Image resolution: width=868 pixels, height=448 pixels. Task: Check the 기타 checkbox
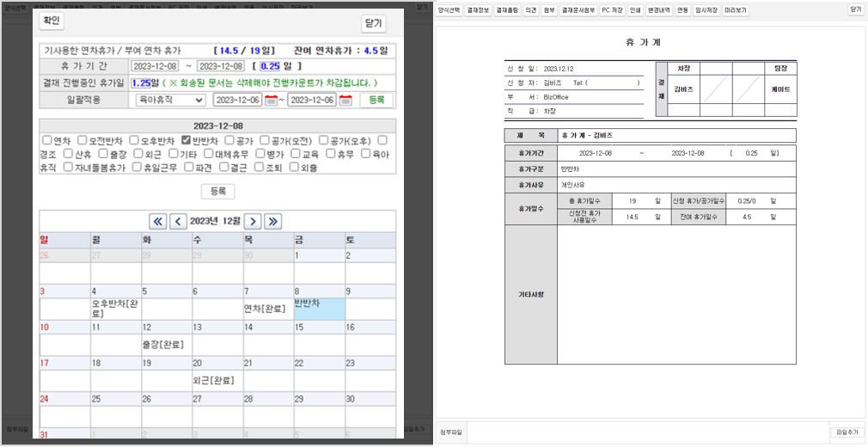pos(174,153)
